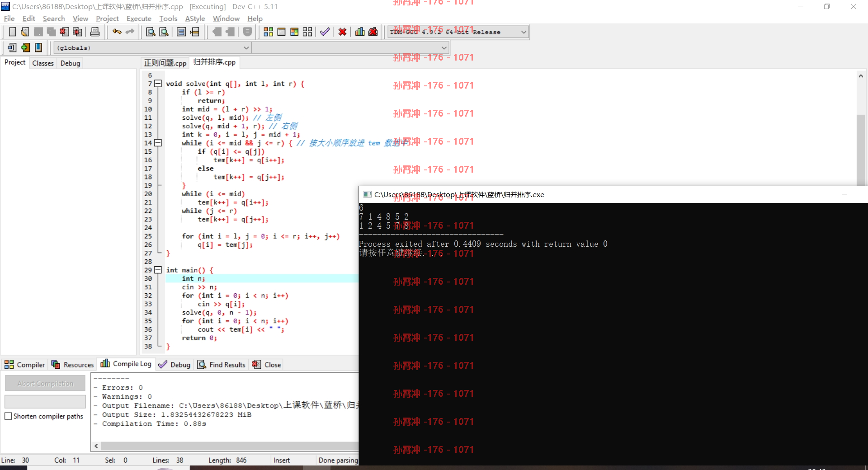Click the Print toolbar icon

tap(95, 32)
